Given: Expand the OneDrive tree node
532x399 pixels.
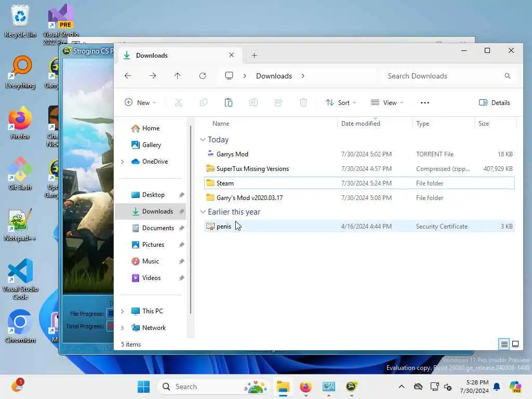Looking at the screenshot, I should coord(123,162).
